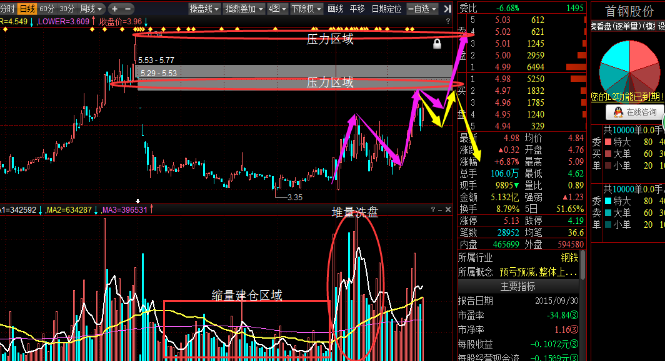Zoom in chart with plus icon

click(x=115, y=8)
